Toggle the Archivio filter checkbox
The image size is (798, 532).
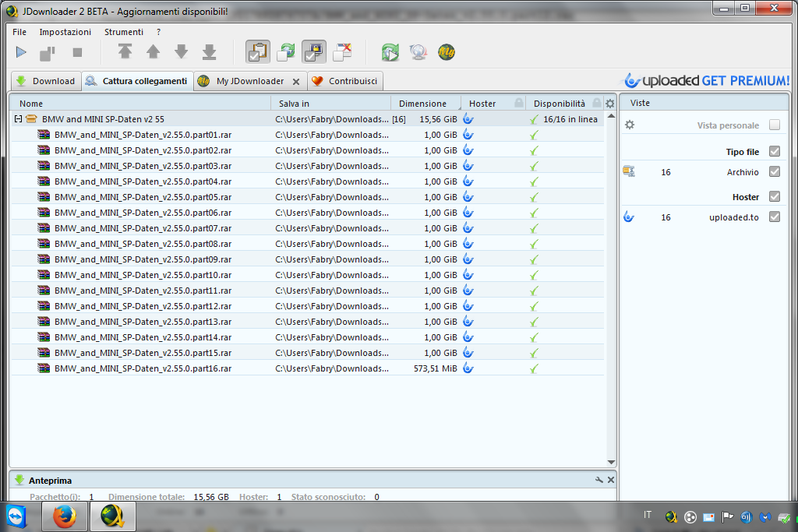775,171
